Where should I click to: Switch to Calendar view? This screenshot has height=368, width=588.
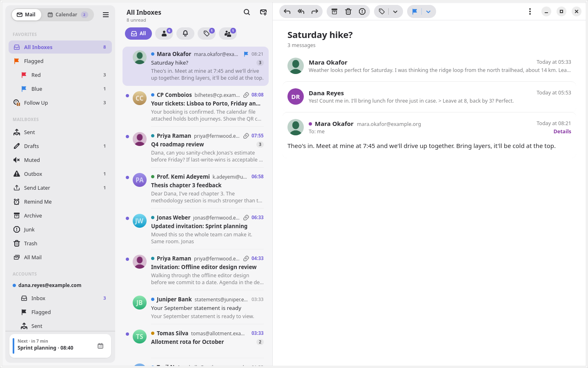pos(67,15)
